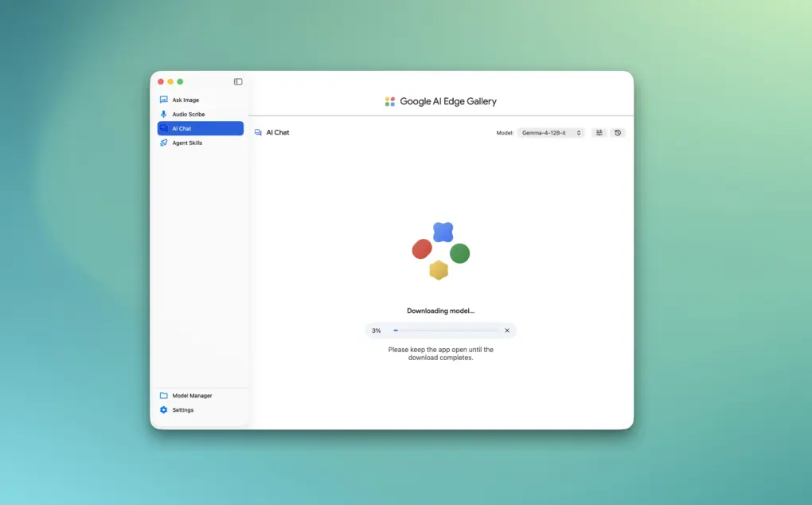Click the Agent Skills rocket icon

(164, 143)
